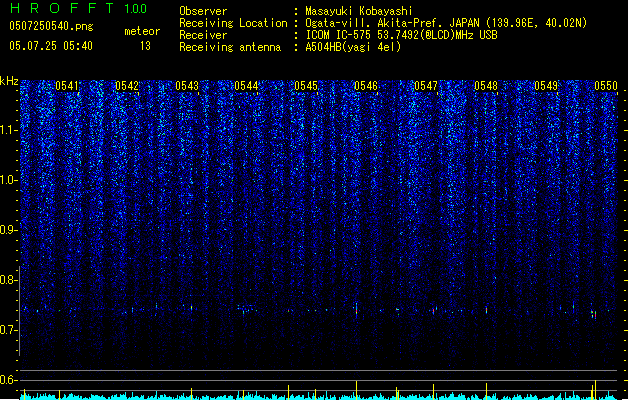Click the ICOM IC-575 receiver value

click(402, 35)
